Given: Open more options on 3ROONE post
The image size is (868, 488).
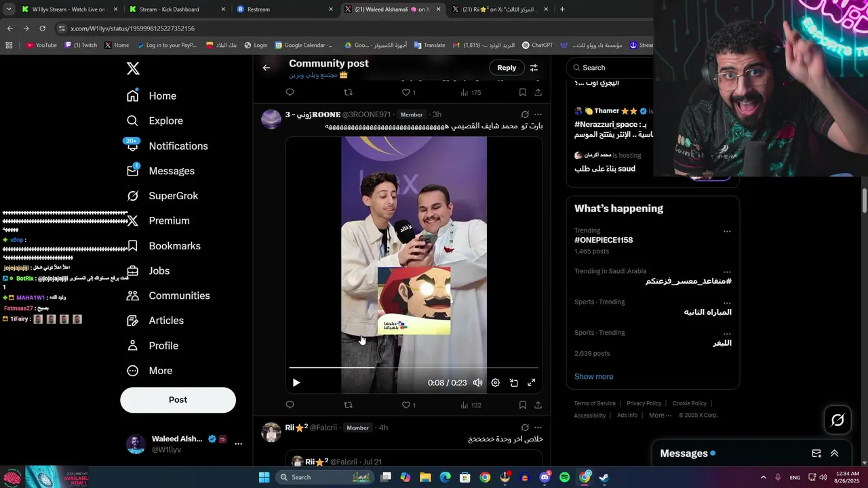Looking at the screenshot, I should pyautogui.click(x=538, y=115).
